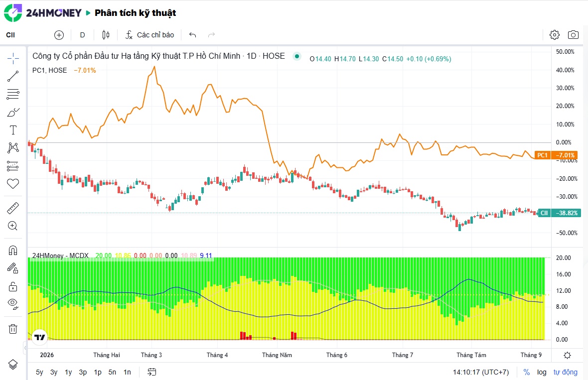Image resolution: width=588 pixels, height=380 pixels.
Task: Open the Fibonacci retracement tool
Action: (x=13, y=94)
